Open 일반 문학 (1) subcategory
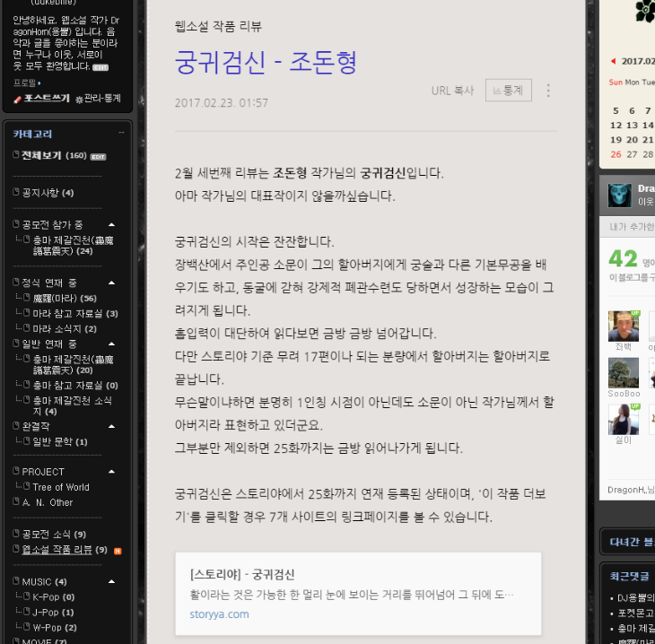655x644 pixels. [x=60, y=442]
